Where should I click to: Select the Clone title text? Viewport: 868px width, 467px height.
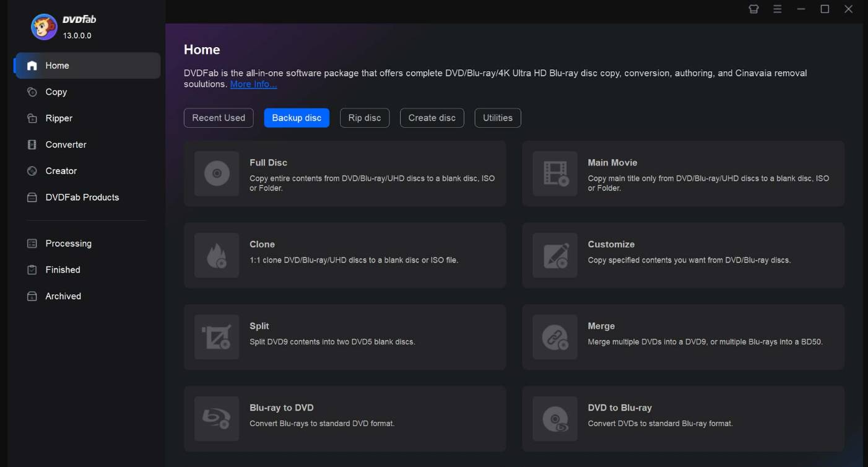click(x=262, y=244)
